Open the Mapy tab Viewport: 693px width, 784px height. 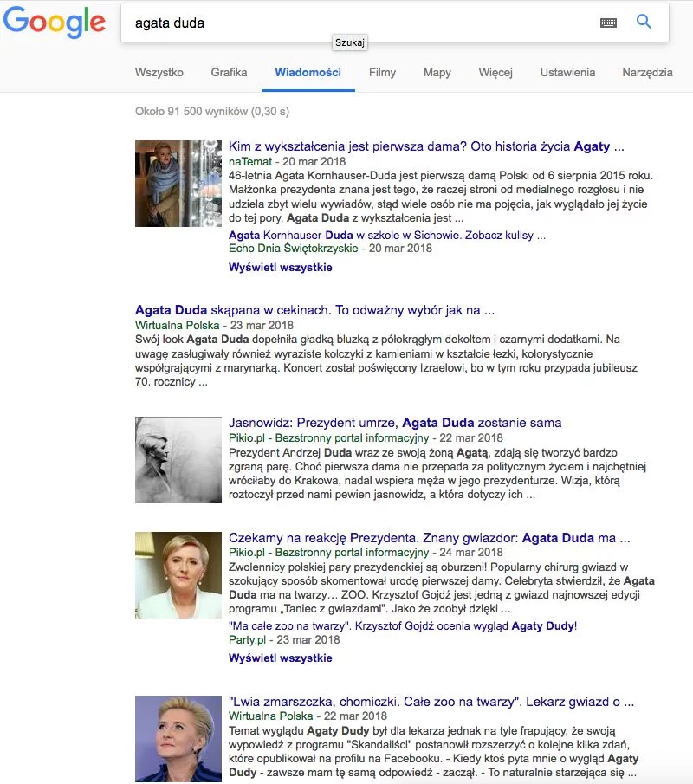(x=437, y=73)
